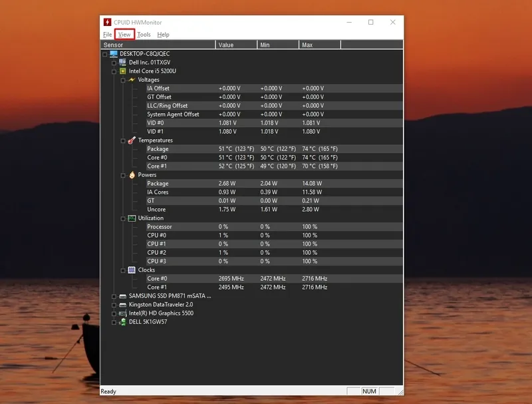Image resolution: width=532 pixels, height=404 pixels.
Task: Click the DESKTOP-C8QJQEC computer icon
Action: pyautogui.click(x=114, y=54)
